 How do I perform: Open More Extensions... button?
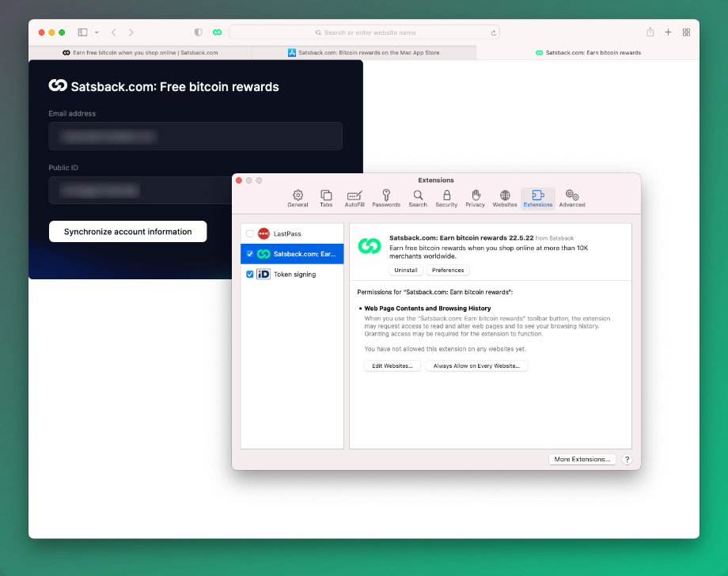[x=582, y=459]
